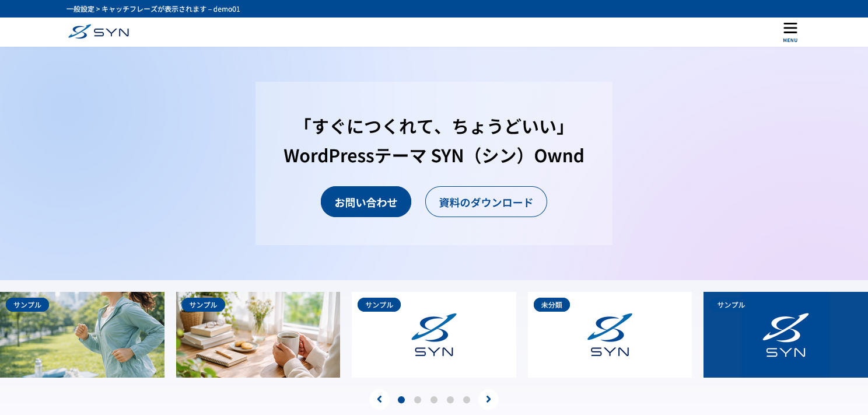This screenshot has height=415, width=868.
Task: Click the SYN logo in the header
Action: click(x=98, y=32)
